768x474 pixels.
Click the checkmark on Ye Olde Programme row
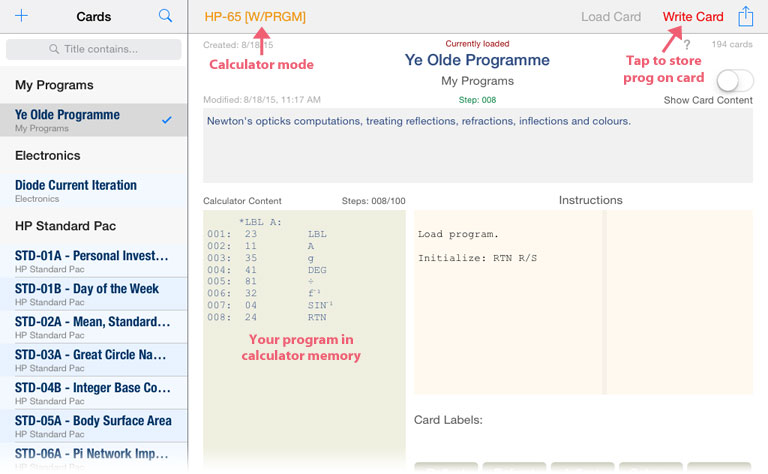[x=167, y=119]
